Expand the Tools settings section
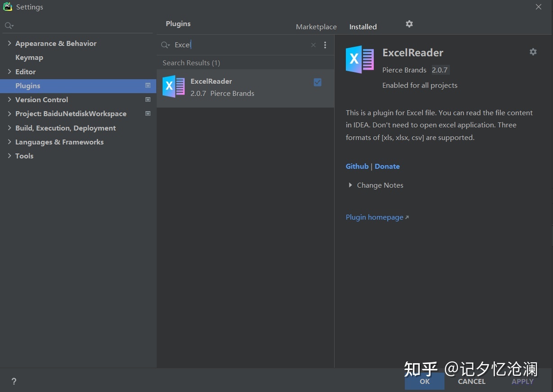This screenshot has height=392, width=553. [9, 156]
